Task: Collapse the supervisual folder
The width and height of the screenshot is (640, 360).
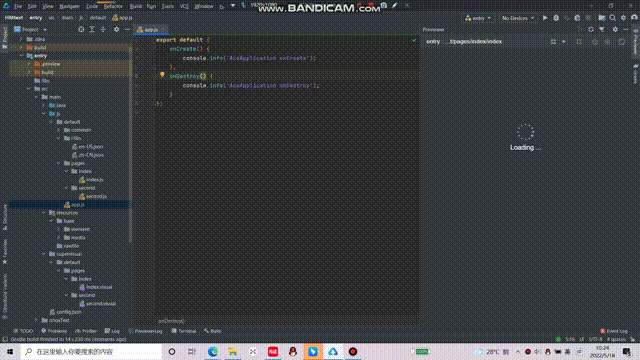Action: [x=44, y=254]
